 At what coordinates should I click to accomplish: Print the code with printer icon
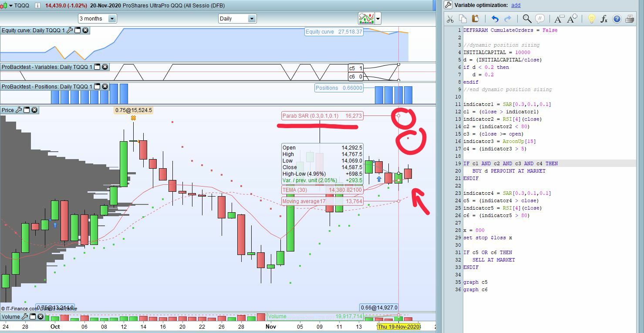pos(629,19)
